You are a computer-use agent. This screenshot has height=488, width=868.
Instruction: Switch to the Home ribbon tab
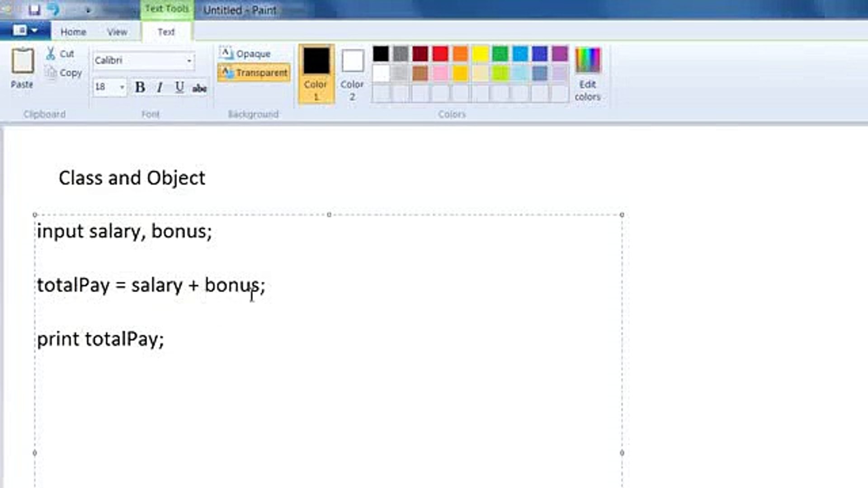[x=73, y=32]
